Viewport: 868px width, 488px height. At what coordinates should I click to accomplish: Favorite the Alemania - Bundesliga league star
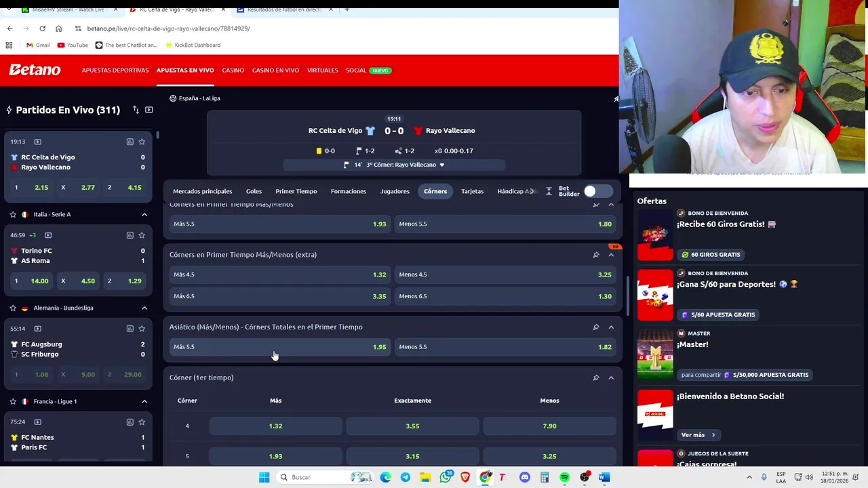[x=13, y=308]
